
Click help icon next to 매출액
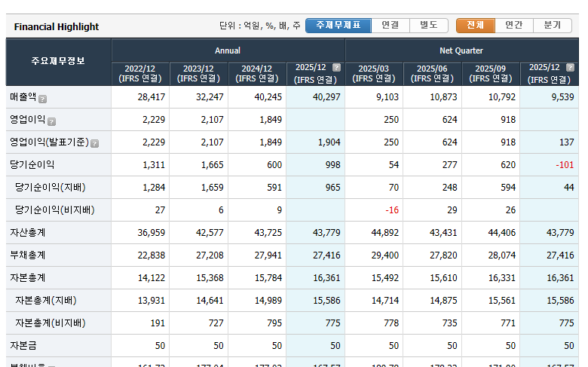coord(43,99)
